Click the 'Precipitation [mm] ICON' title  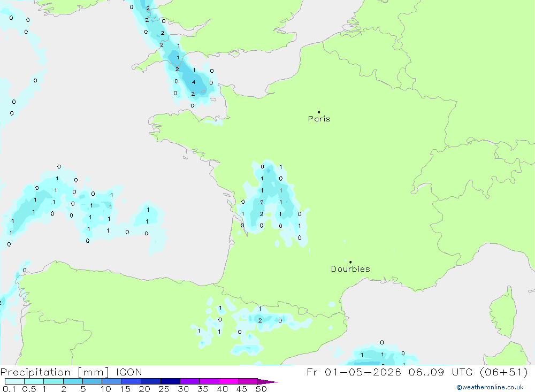tap(71, 372)
